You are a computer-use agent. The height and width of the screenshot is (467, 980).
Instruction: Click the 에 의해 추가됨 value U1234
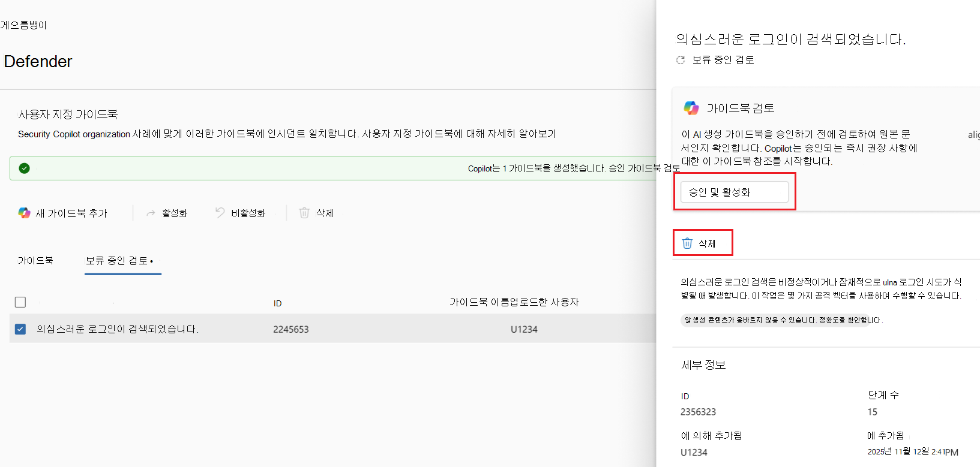point(694,453)
